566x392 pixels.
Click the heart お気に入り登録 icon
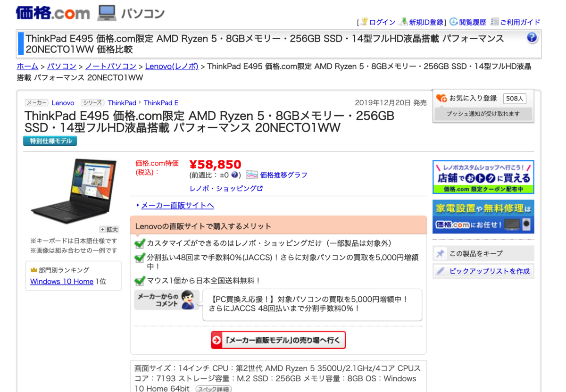tap(441, 98)
